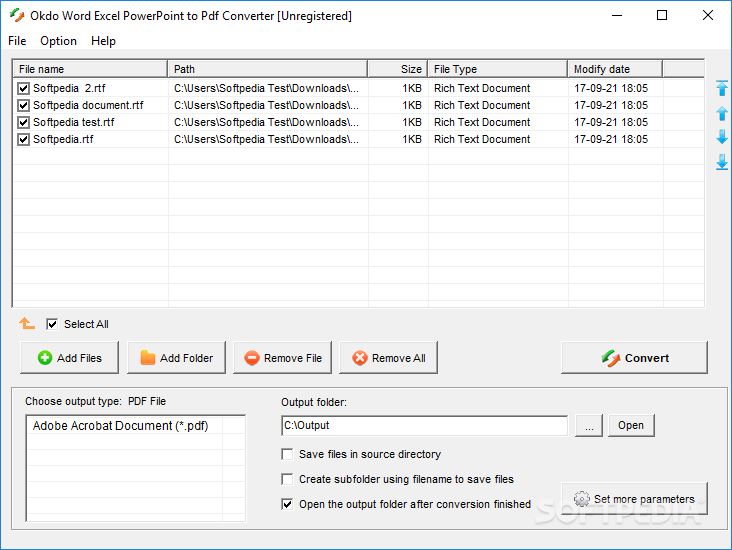The width and height of the screenshot is (732, 550).
Task: Enable Create subfolder using filename option
Action: (x=287, y=479)
